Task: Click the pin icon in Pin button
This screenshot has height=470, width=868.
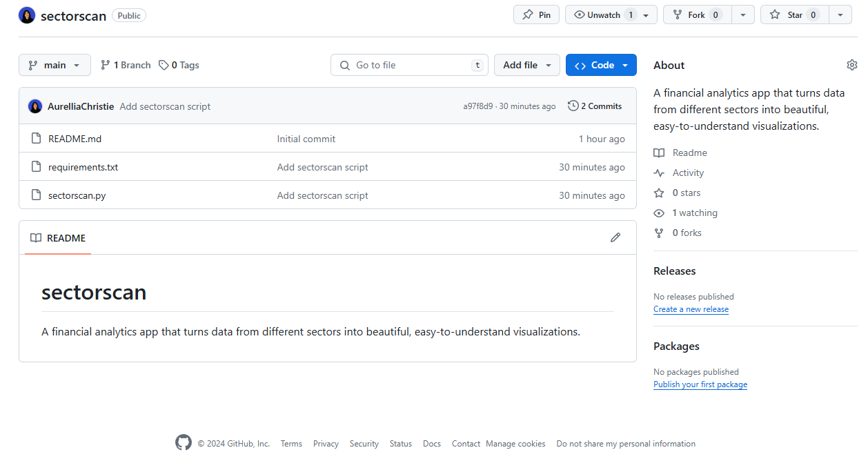Action: (x=528, y=14)
